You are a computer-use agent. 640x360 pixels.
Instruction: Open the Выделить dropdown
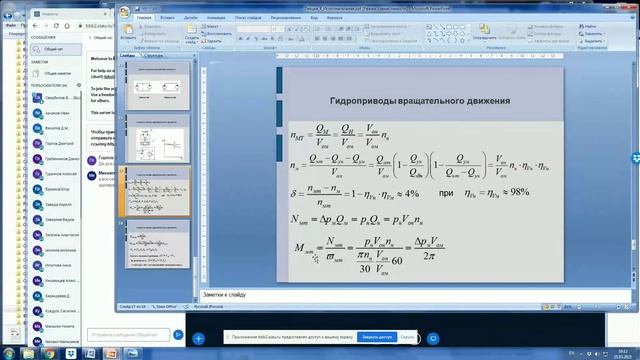click(x=592, y=41)
